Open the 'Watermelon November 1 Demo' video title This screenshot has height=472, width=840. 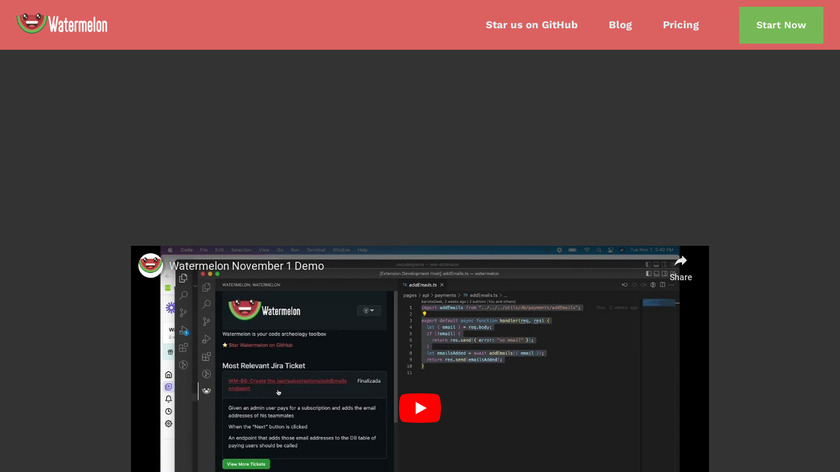tap(246, 266)
